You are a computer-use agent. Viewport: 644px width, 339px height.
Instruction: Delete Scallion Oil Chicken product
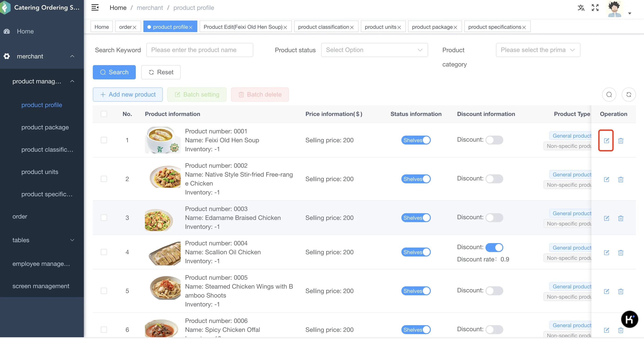621,252
